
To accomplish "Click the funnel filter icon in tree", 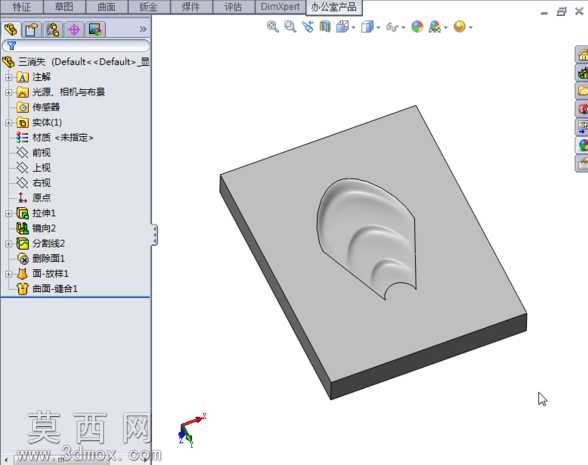I will pos(12,46).
